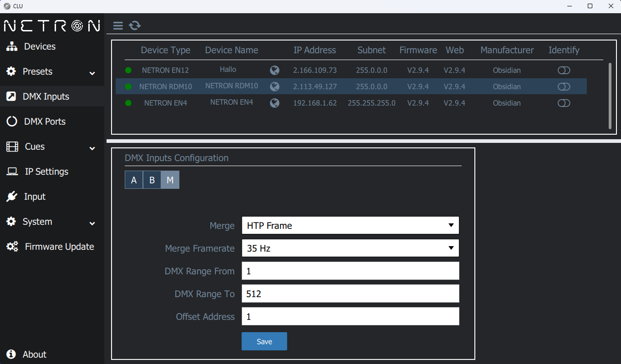Save the DMX inputs configuration
Screen dimensions: 621x364
[x=264, y=341]
